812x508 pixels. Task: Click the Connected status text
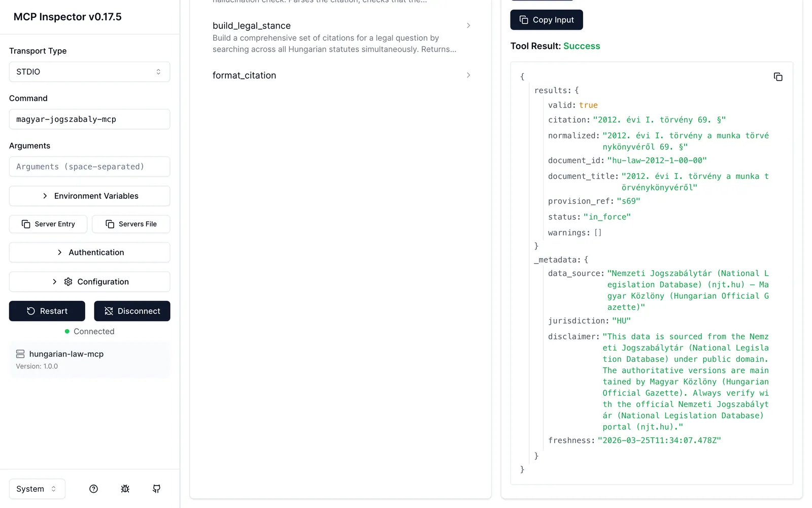pyautogui.click(x=94, y=331)
